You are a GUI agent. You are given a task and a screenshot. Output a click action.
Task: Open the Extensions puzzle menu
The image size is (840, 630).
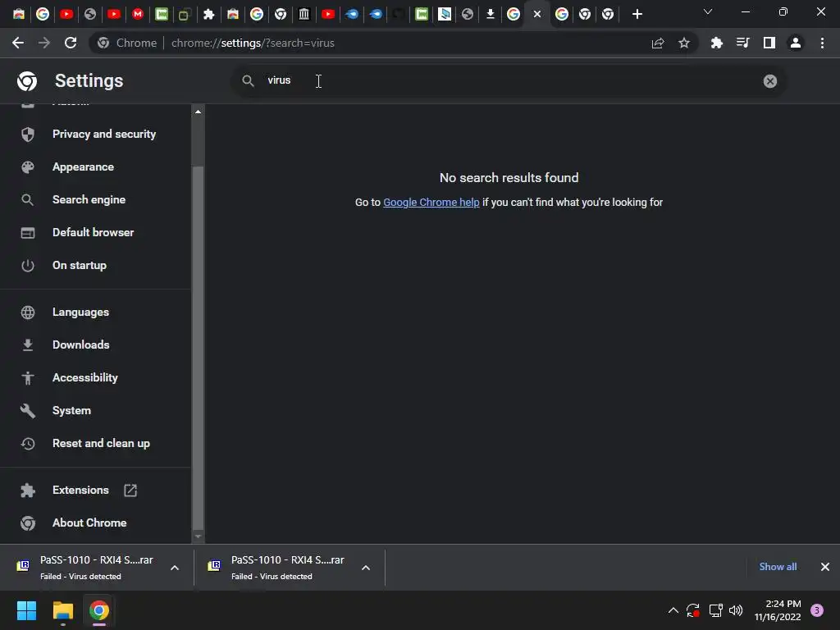coord(717,43)
